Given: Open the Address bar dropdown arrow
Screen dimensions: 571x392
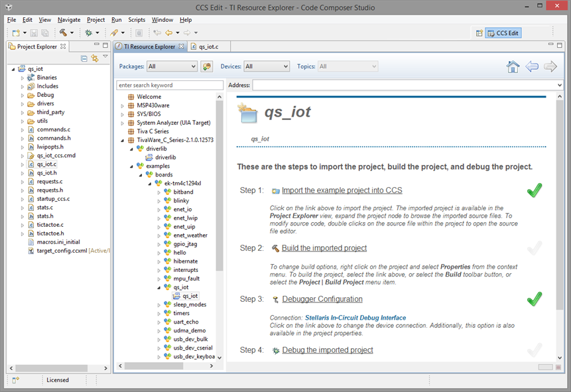Looking at the screenshot, I should tap(559, 86).
